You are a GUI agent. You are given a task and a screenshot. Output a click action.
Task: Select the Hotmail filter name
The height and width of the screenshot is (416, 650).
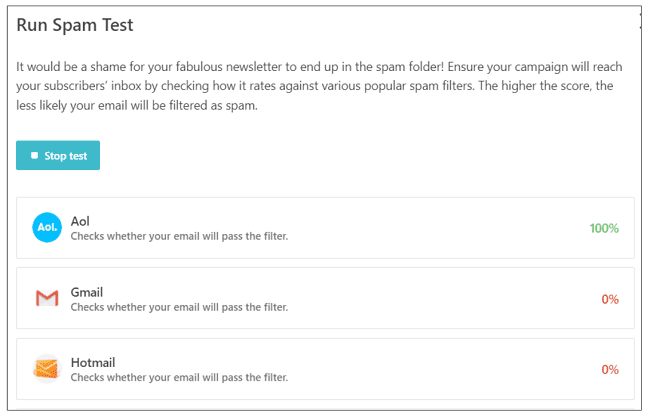coord(92,362)
